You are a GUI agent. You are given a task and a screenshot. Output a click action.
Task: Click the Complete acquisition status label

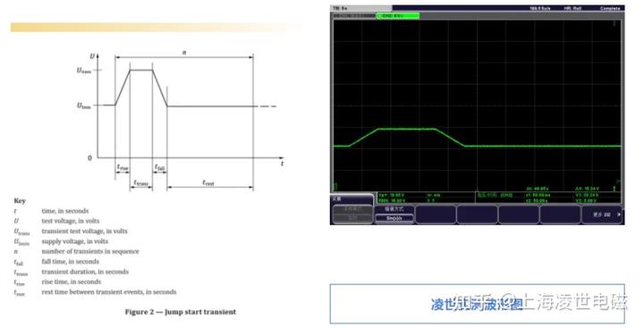pyautogui.click(x=610, y=8)
